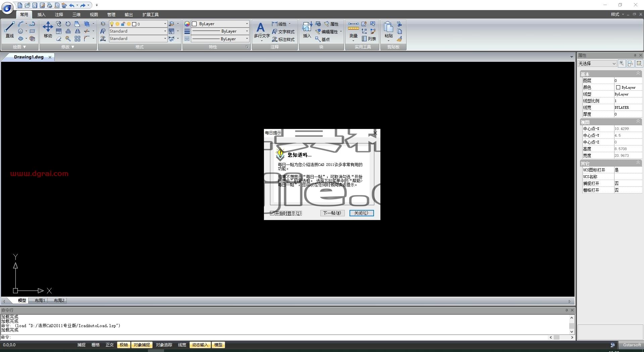
Task: Switch to the 布局1 layout tab
Action: click(40, 301)
